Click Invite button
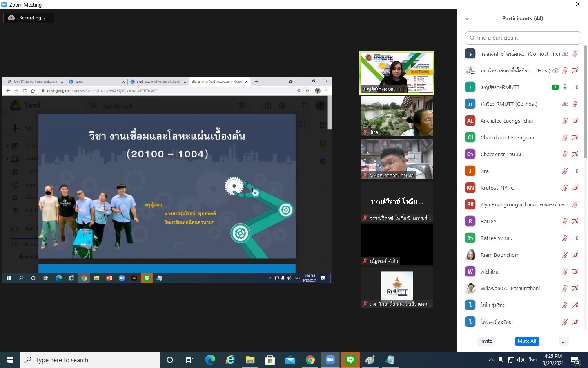The image size is (588, 368). 486,341
